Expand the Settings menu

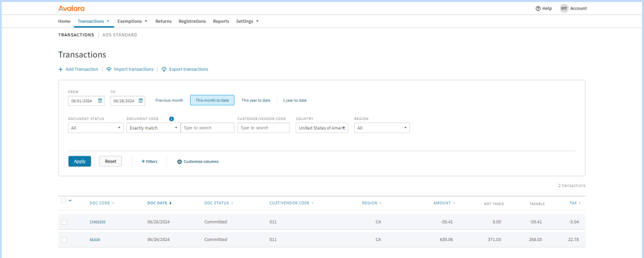tap(247, 21)
